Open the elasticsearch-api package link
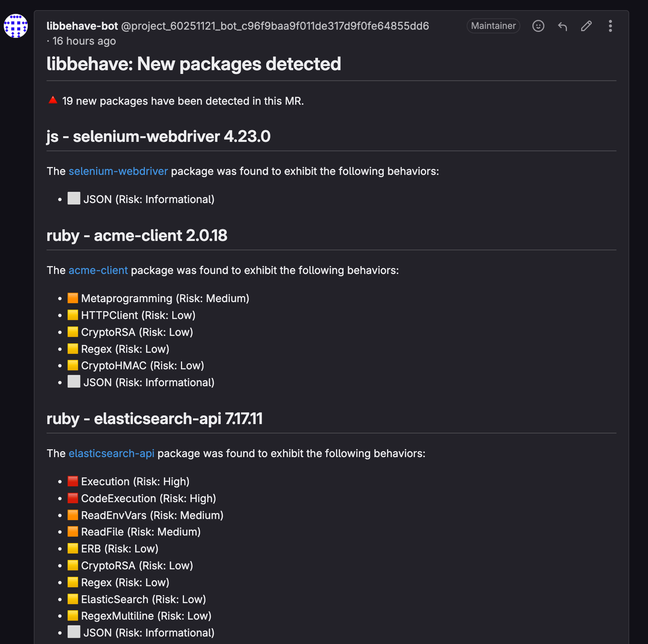This screenshot has width=648, height=644. [x=112, y=453]
